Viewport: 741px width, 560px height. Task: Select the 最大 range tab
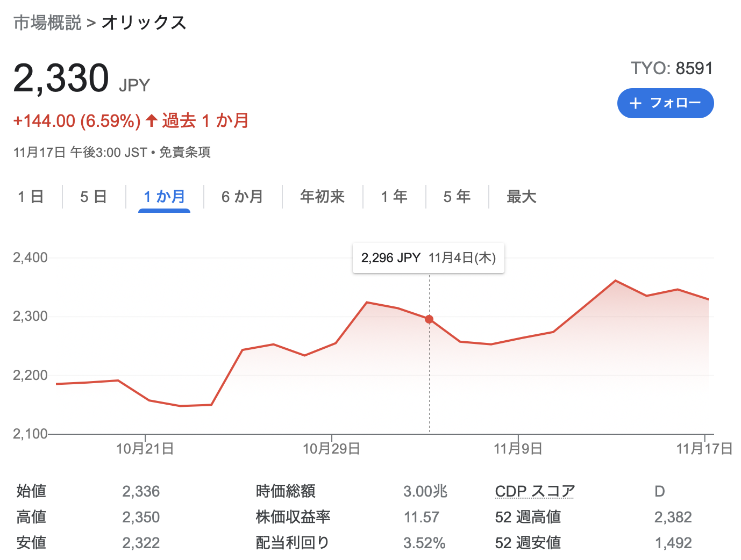coord(522,197)
